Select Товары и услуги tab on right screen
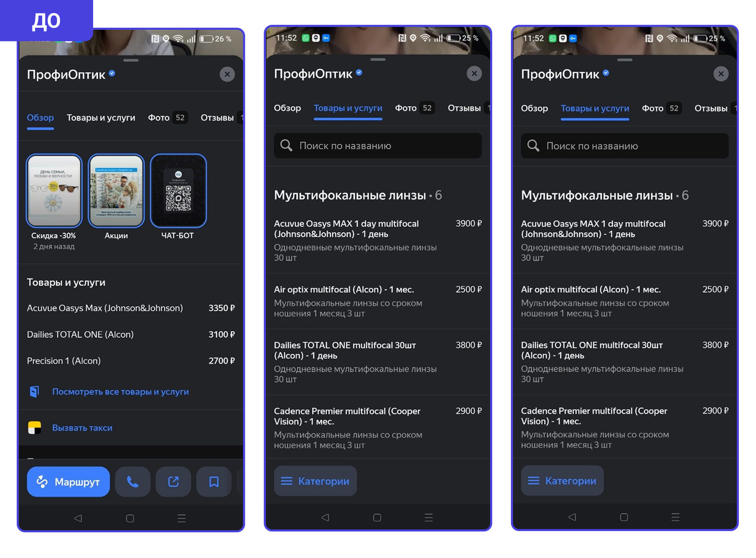Viewport: 756px width, 558px height. (x=595, y=109)
